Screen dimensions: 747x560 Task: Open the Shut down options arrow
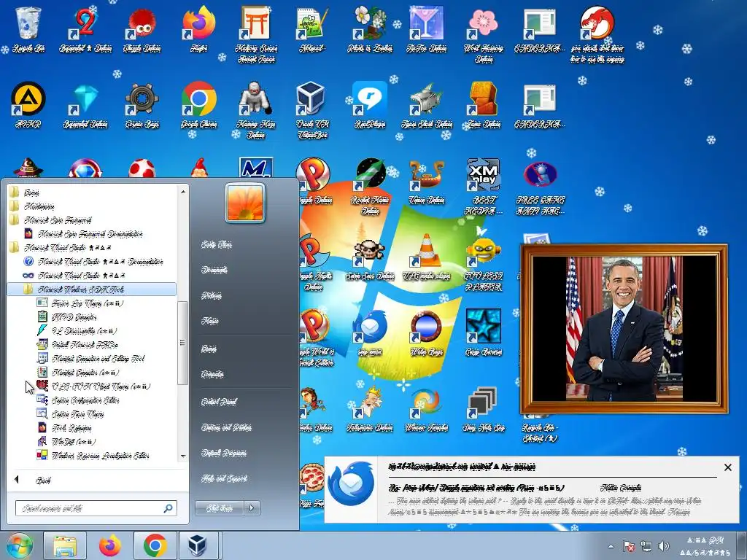252,508
